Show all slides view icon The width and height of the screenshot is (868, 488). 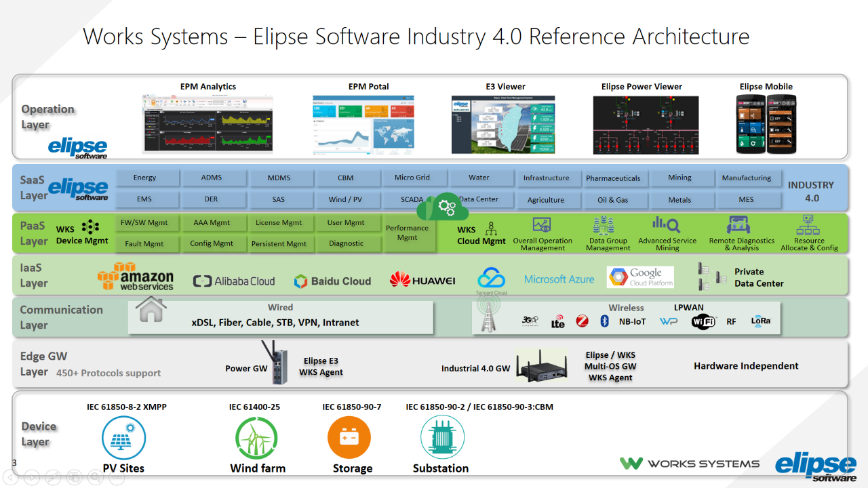tap(74, 477)
